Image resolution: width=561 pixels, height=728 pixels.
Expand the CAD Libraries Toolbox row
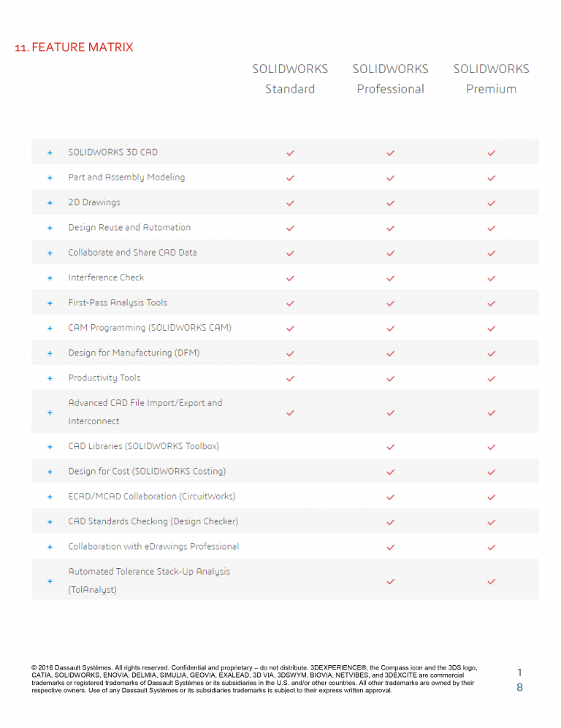point(50,447)
